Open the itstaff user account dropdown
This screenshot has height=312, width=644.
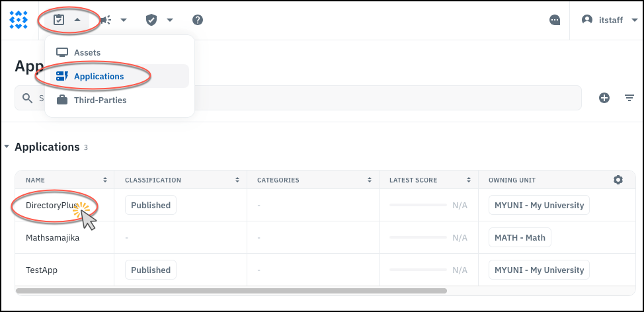pyautogui.click(x=606, y=20)
